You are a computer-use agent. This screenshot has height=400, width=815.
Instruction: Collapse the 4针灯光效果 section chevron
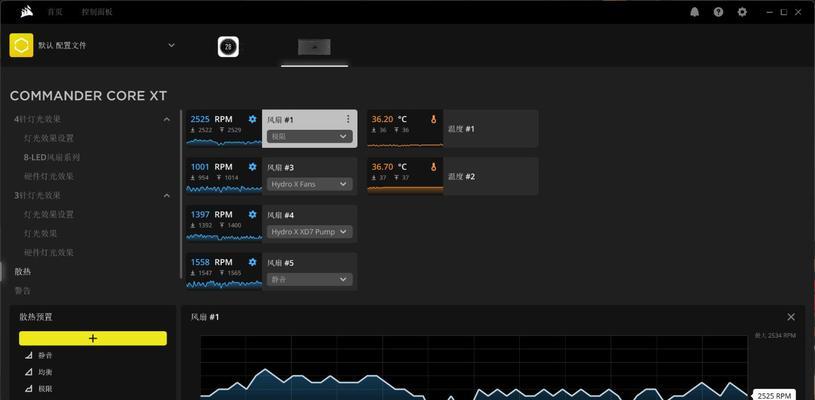click(x=166, y=119)
